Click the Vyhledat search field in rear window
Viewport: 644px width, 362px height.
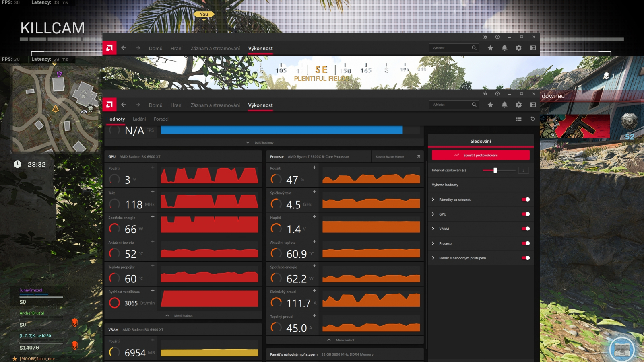pyautogui.click(x=454, y=48)
